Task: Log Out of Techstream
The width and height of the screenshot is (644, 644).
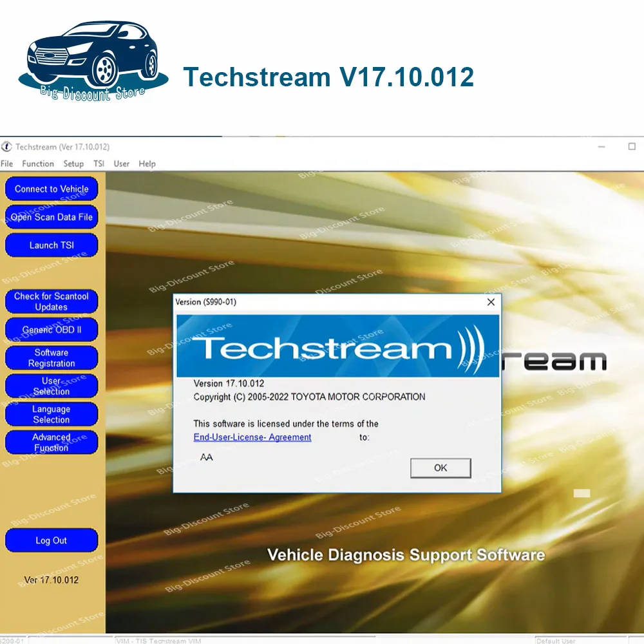Action: pyautogui.click(x=52, y=540)
